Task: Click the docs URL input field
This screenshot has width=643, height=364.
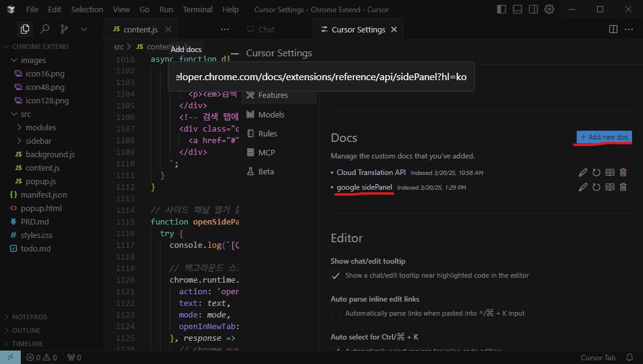Action: point(321,78)
